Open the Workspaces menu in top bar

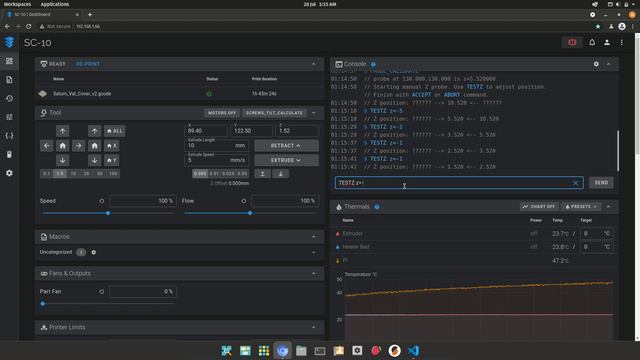[17, 4]
